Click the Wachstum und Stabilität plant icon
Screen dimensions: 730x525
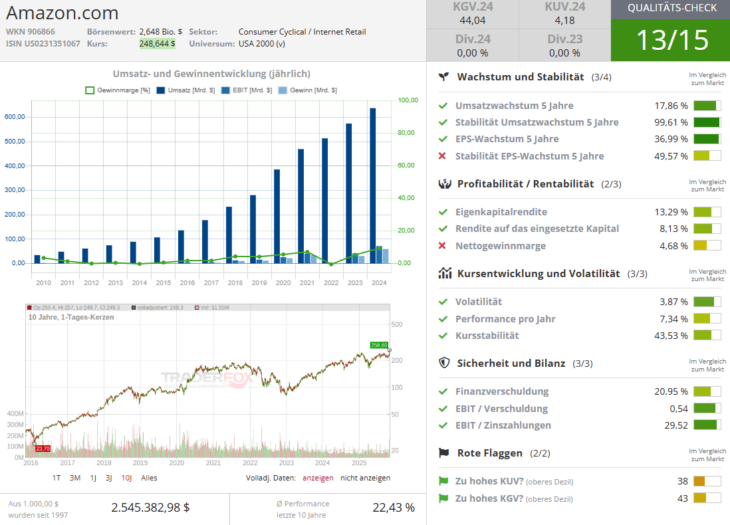[x=443, y=77]
